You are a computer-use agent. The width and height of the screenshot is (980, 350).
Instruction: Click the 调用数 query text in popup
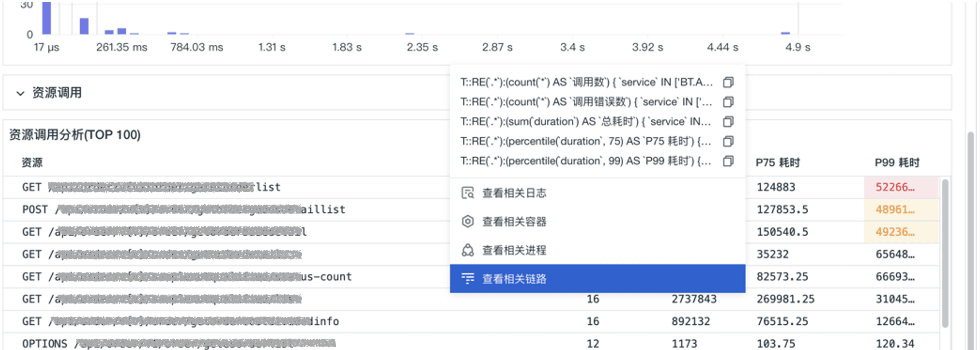coord(586,82)
